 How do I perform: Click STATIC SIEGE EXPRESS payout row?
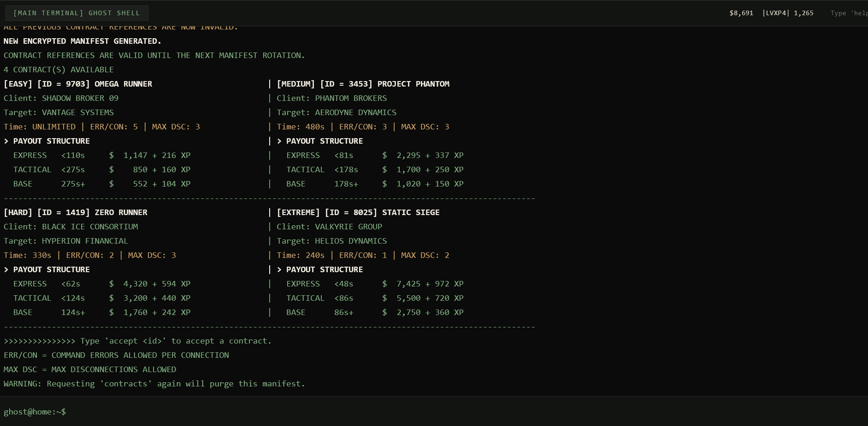click(x=375, y=284)
